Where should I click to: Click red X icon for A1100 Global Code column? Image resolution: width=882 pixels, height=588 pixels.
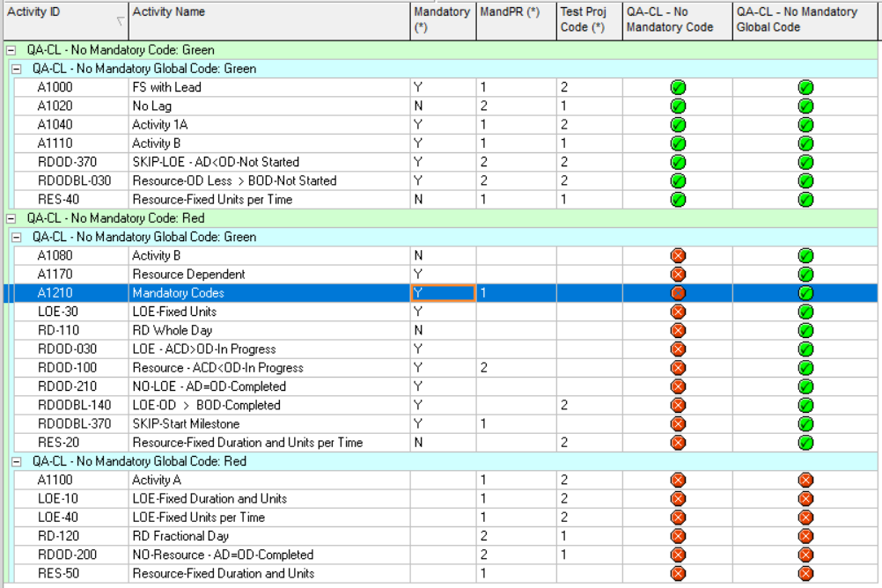[x=805, y=481]
